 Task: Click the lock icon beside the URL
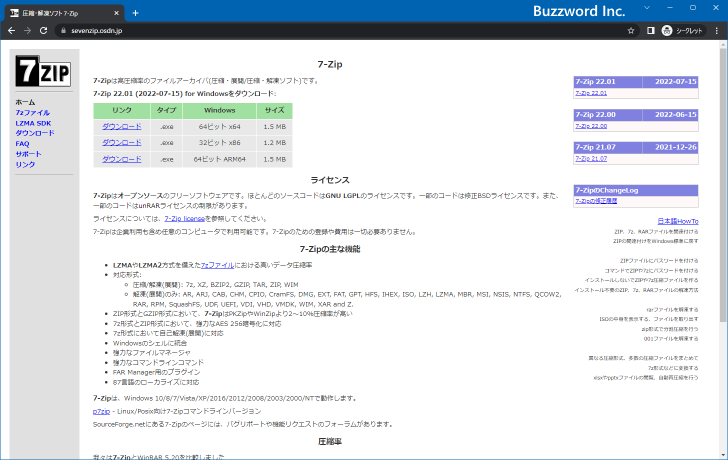point(64,31)
